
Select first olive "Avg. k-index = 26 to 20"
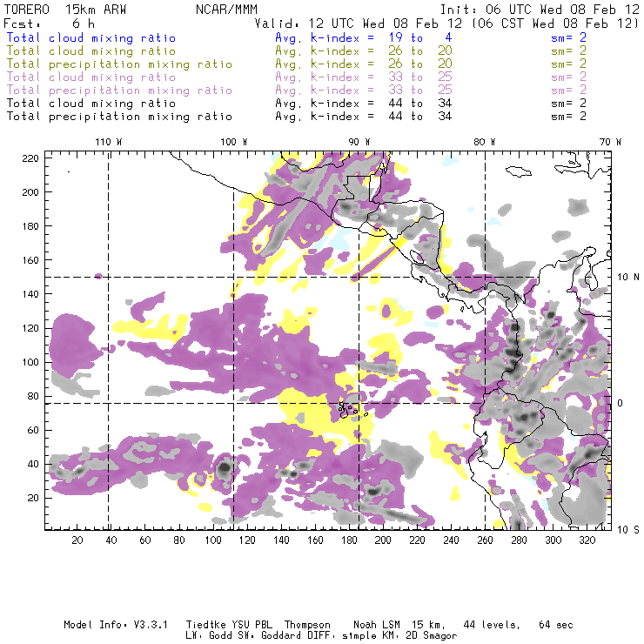364,51
